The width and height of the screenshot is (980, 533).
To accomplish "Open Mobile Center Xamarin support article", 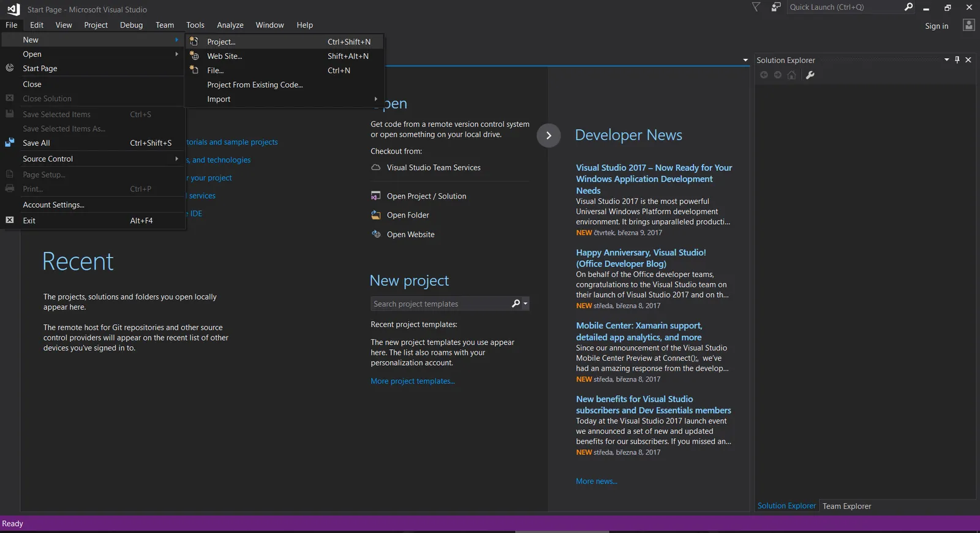I will pyautogui.click(x=639, y=331).
